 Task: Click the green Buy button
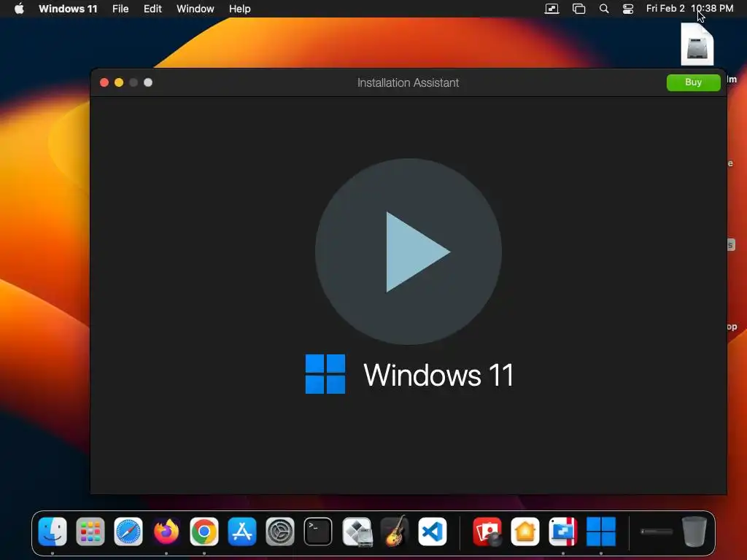[693, 82]
